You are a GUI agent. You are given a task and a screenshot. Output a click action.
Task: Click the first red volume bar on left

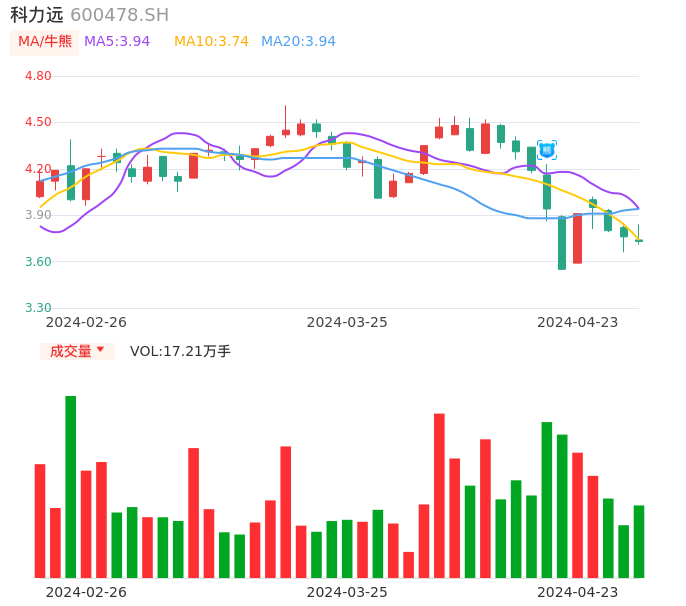(40, 520)
